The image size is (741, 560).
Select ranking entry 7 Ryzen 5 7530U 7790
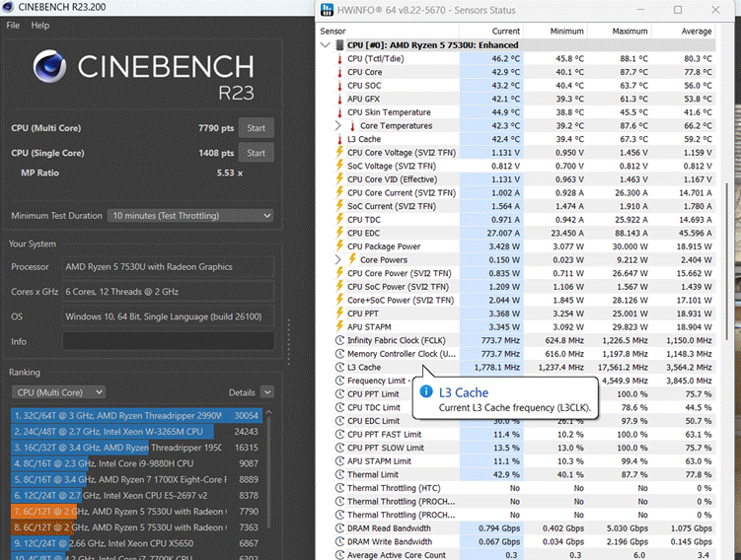click(x=135, y=512)
